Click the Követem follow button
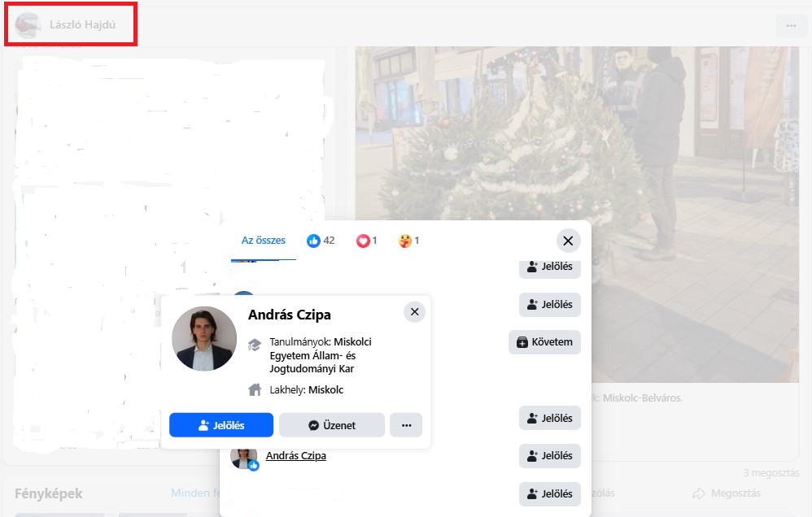The image size is (812, 517). pyautogui.click(x=545, y=342)
